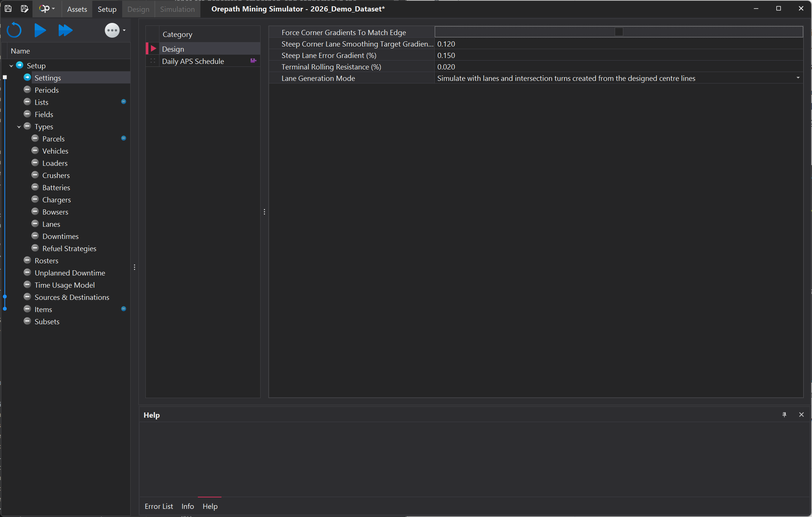Select the Design category row

203,49
